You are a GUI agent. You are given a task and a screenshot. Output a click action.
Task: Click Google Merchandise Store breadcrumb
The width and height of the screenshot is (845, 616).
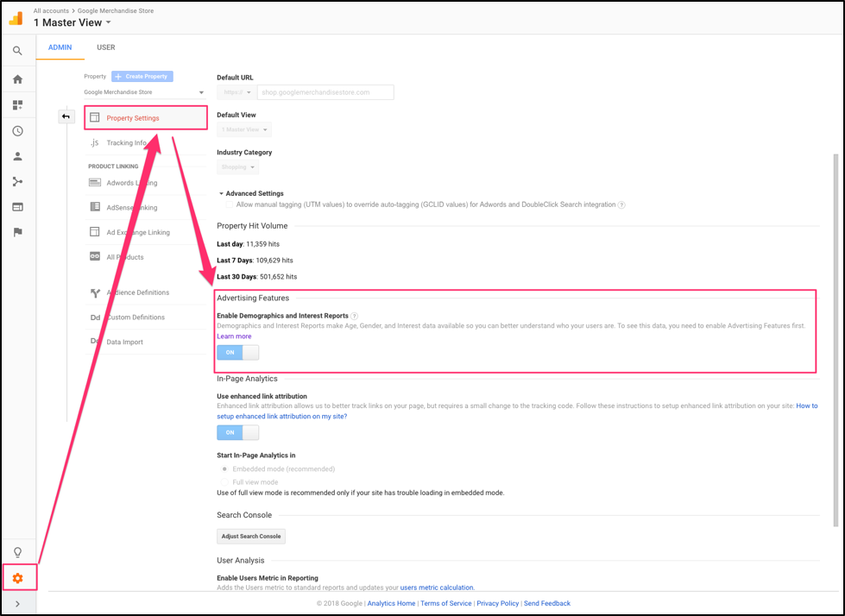coord(116,10)
